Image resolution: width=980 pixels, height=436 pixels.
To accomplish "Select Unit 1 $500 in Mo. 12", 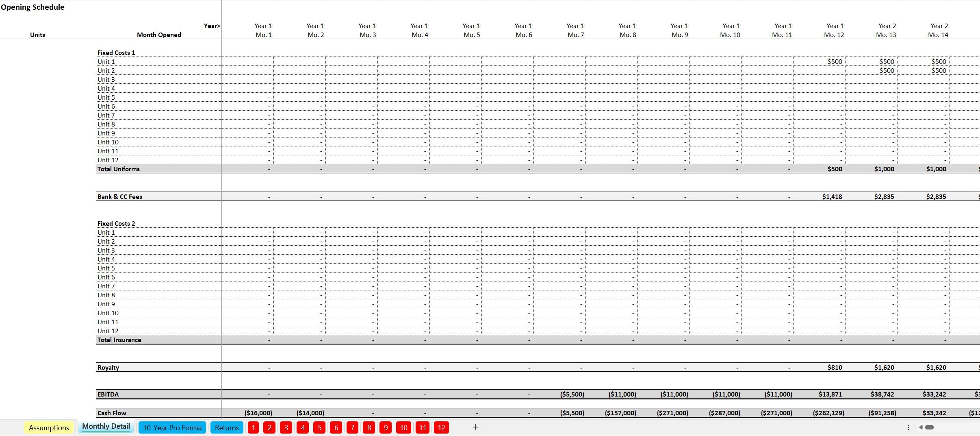I will [x=835, y=61].
